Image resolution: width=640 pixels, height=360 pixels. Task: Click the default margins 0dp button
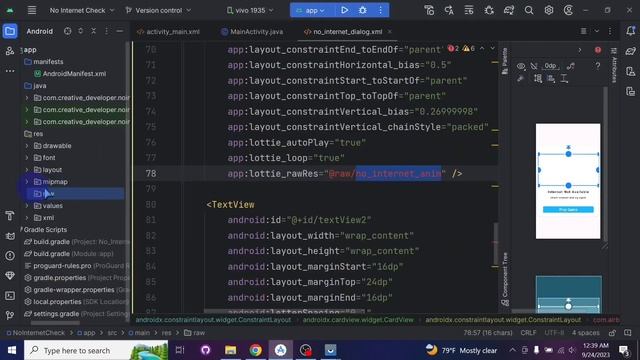tap(550, 66)
